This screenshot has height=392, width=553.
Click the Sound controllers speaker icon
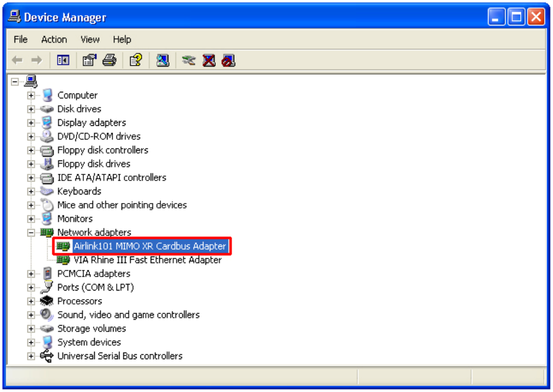coord(47,315)
